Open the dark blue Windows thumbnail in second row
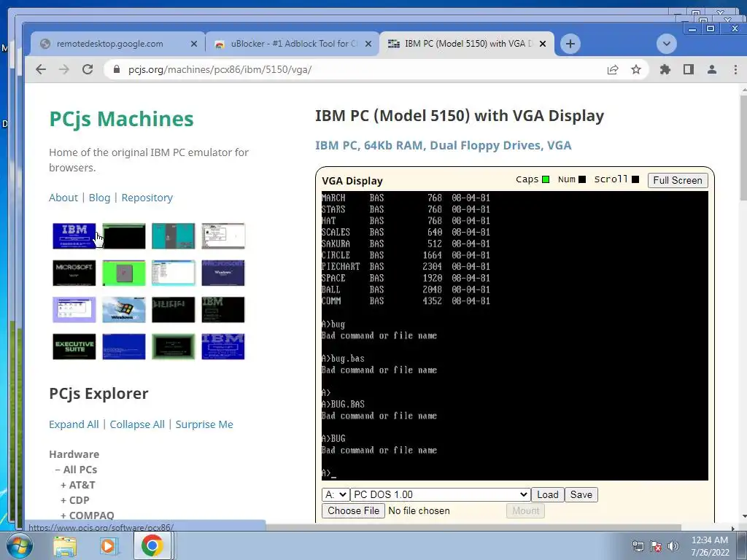 (x=223, y=273)
